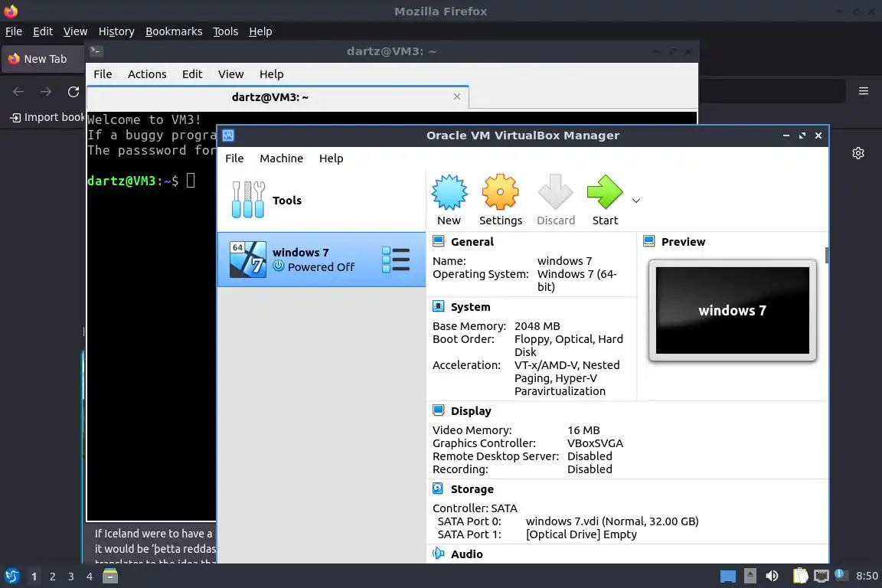Click the VirtualBox title bar logo icon
This screenshot has height=588, width=882.
point(228,136)
